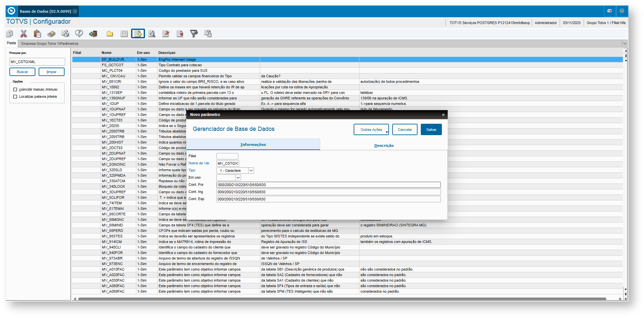Click the document magnifier search icon
The height and width of the screenshot is (317, 644).
click(x=152, y=33)
